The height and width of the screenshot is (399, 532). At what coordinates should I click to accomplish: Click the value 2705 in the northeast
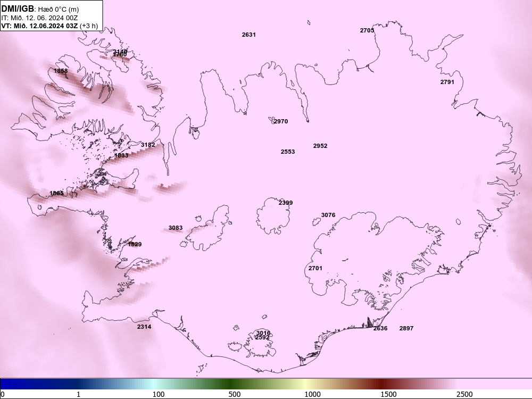[x=367, y=30]
